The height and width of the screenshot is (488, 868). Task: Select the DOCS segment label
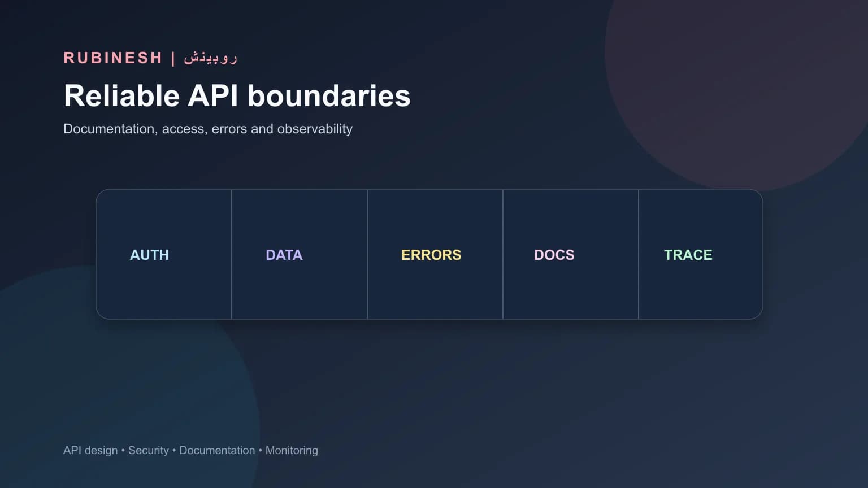[554, 255]
